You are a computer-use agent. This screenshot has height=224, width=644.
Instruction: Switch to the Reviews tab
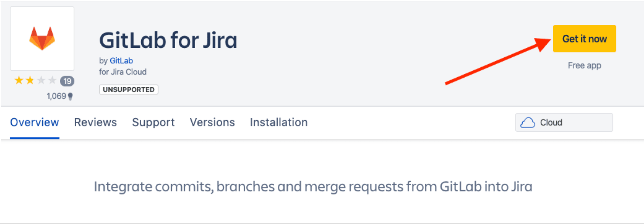[95, 122]
